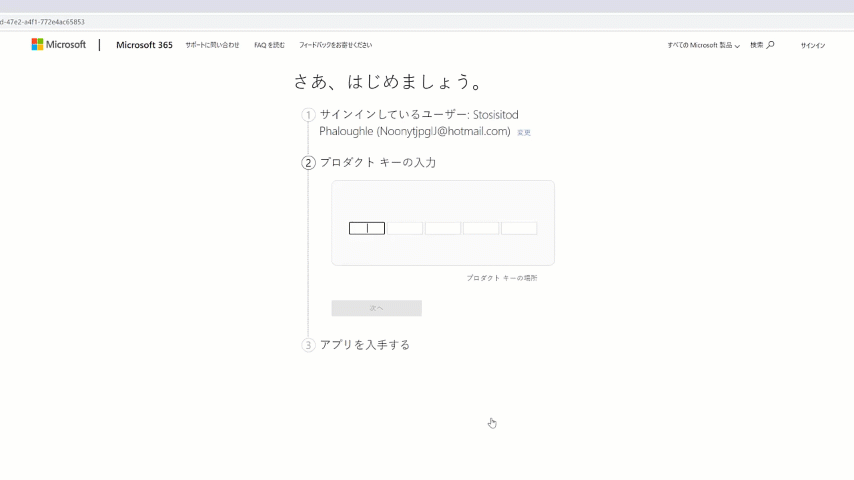Click the step 3 circle icon
The height and width of the screenshot is (480, 854).
(x=308, y=345)
